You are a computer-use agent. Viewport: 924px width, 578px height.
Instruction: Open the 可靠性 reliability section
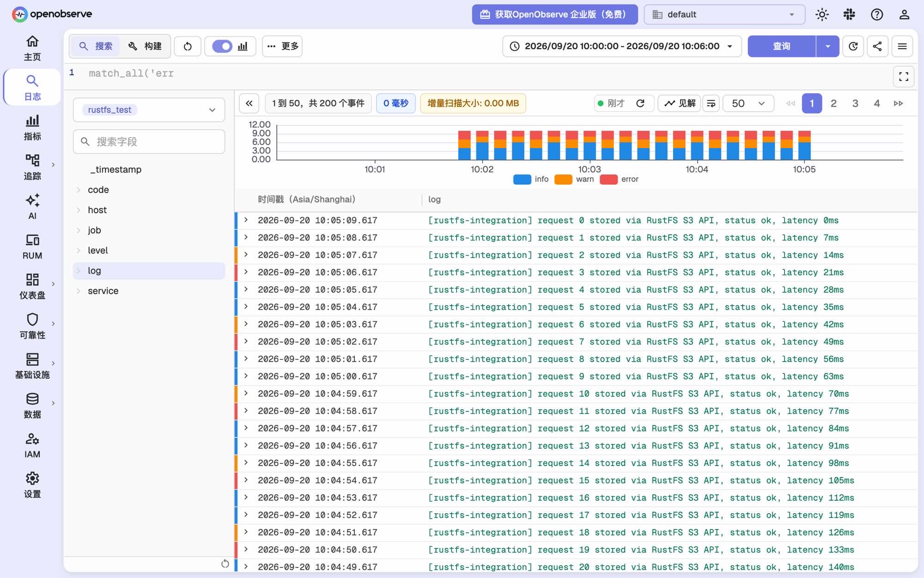point(32,326)
